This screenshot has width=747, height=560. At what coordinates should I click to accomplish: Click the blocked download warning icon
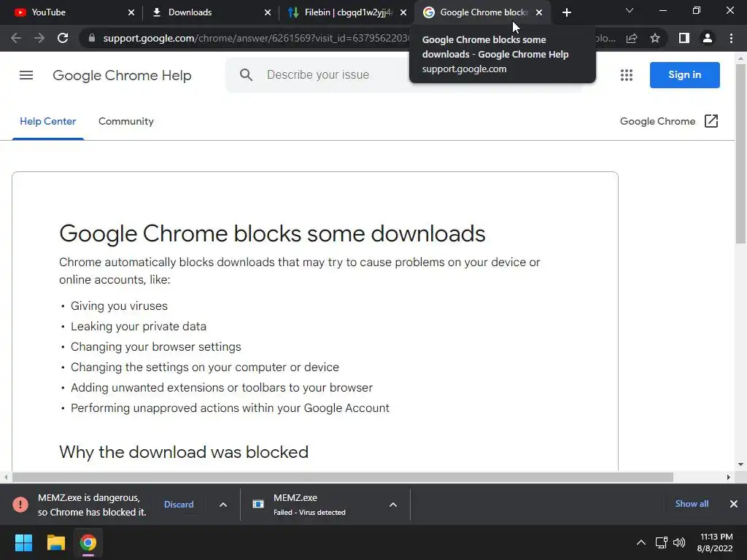point(20,505)
